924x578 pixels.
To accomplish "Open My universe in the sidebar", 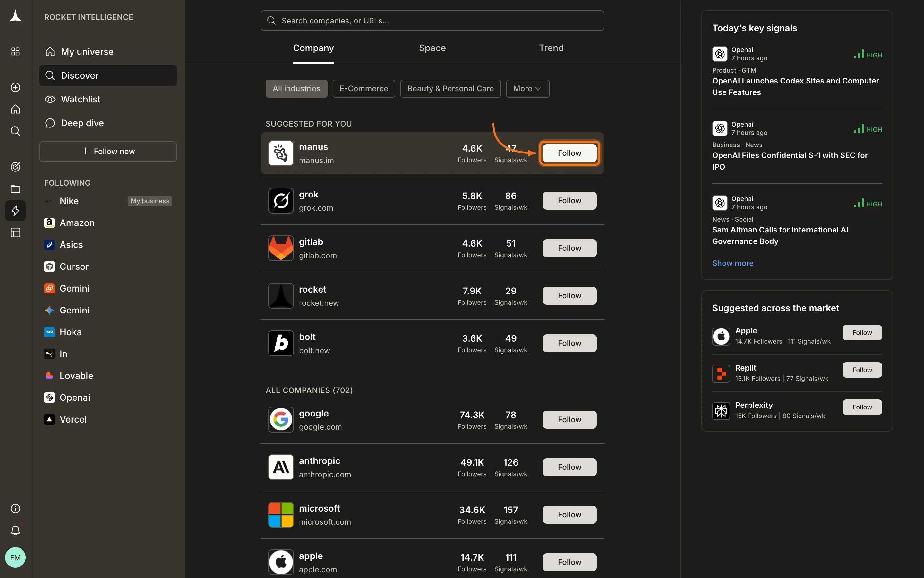I will coord(108,52).
